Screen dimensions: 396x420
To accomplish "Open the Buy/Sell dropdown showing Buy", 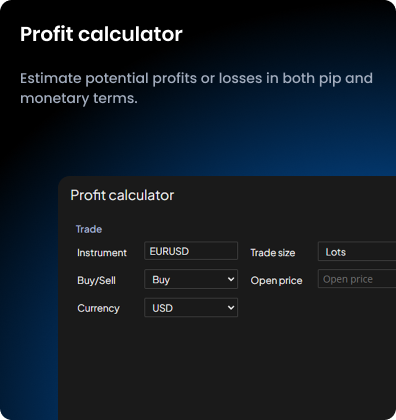I will [191, 279].
